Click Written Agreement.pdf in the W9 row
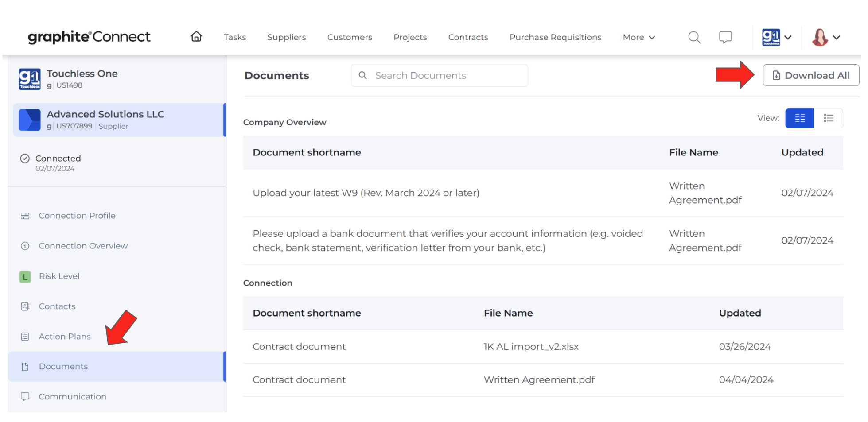The width and height of the screenshot is (868, 422). click(705, 193)
